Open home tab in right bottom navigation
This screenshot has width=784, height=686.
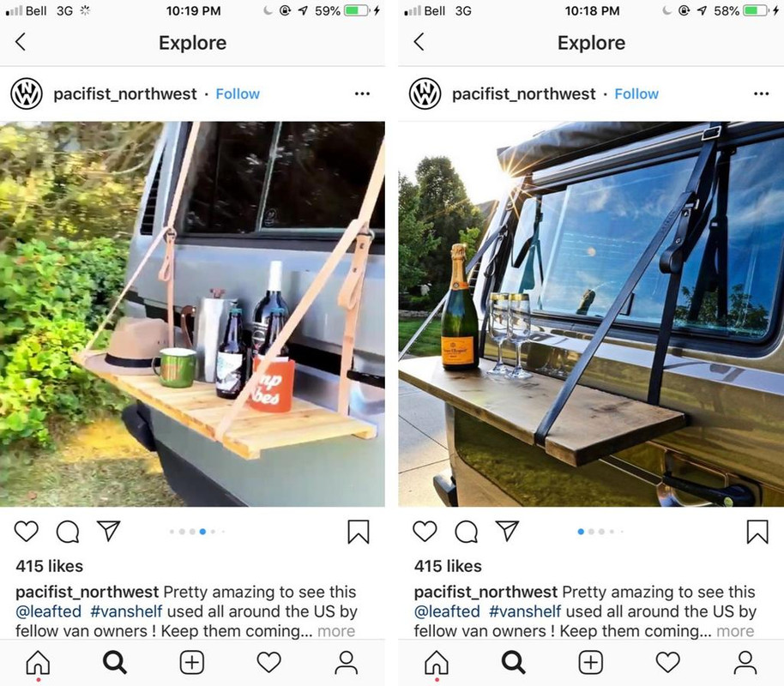[436, 663]
